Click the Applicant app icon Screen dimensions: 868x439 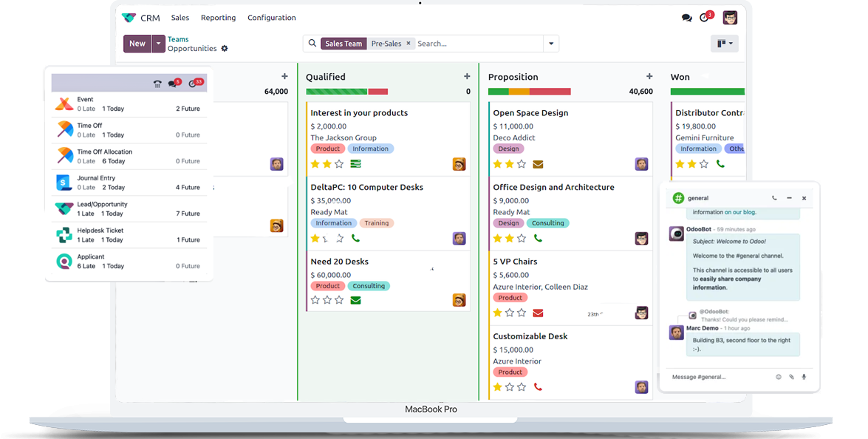[64, 262]
